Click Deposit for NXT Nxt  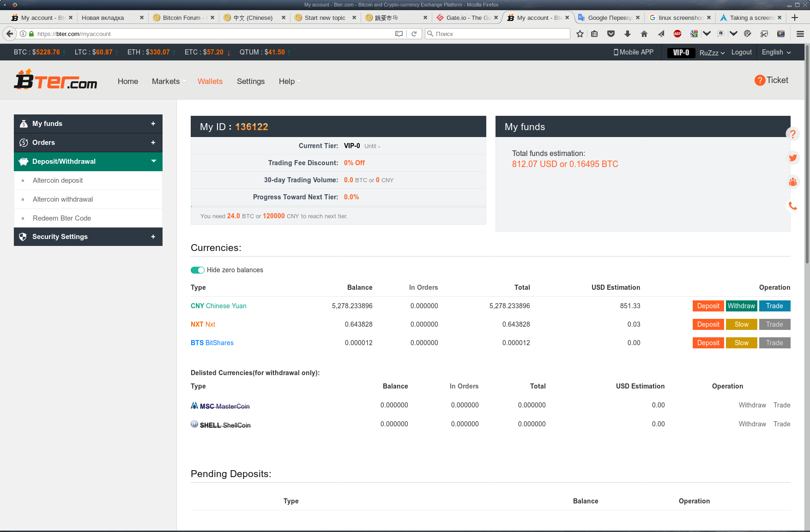pyautogui.click(x=708, y=324)
